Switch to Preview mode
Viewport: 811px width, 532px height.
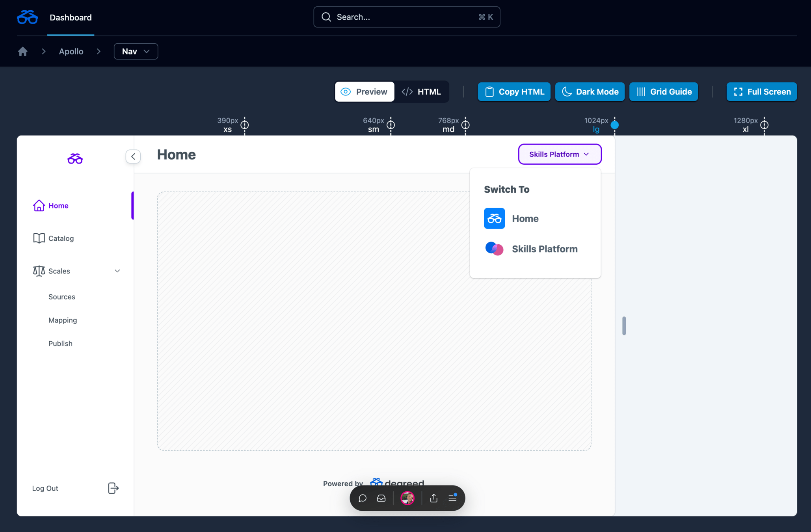pos(365,92)
